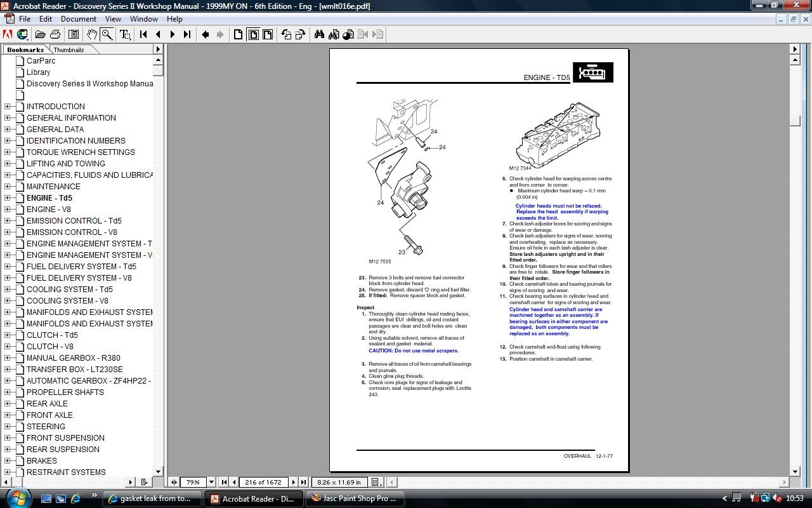Click the greyed Go to Next View arrow
Image resolution: width=812 pixels, height=508 pixels.
[220, 34]
